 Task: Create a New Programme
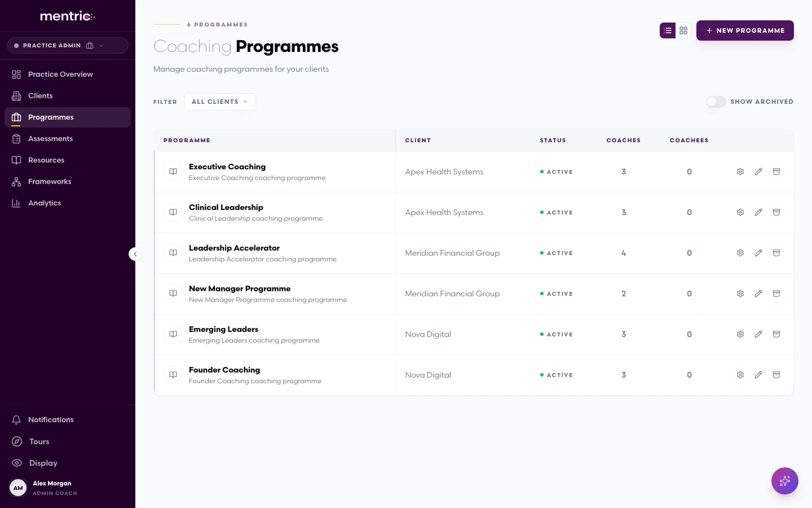click(745, 30)
